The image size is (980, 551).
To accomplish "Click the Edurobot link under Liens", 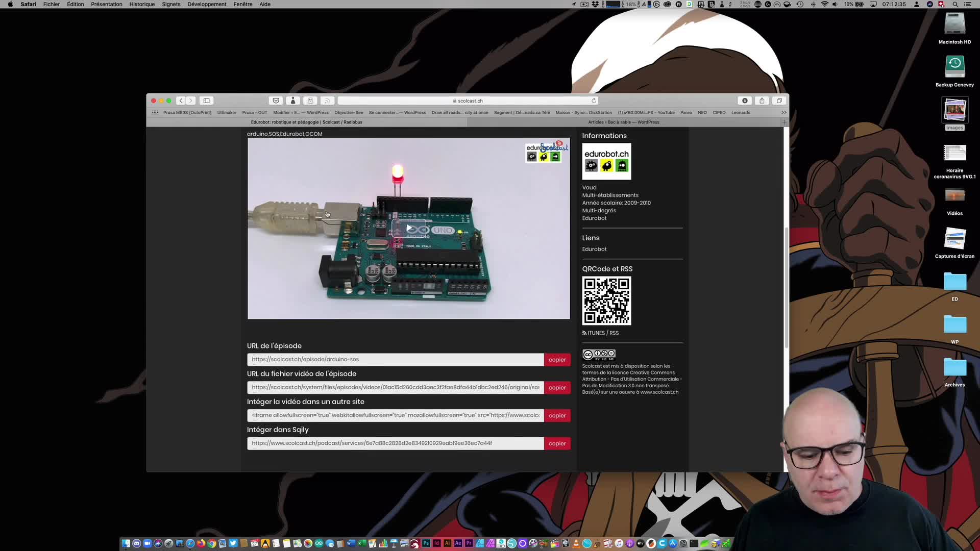I will point(594,249).
